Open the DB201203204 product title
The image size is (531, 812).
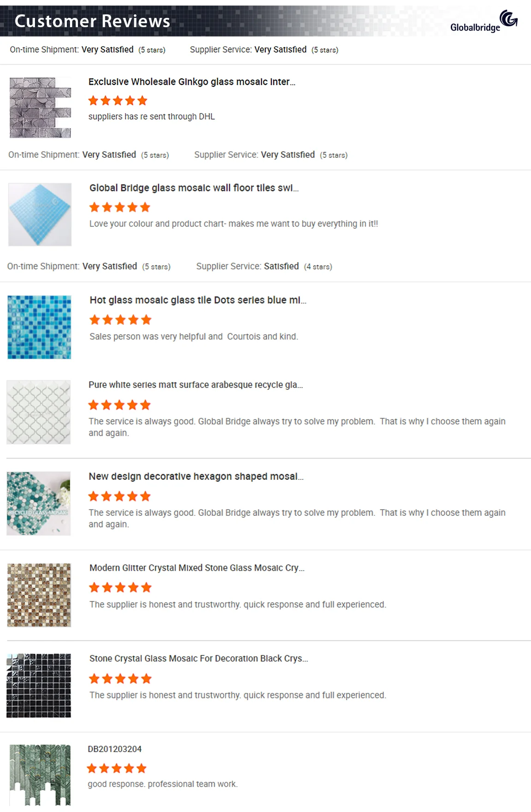tap(115, 749)
